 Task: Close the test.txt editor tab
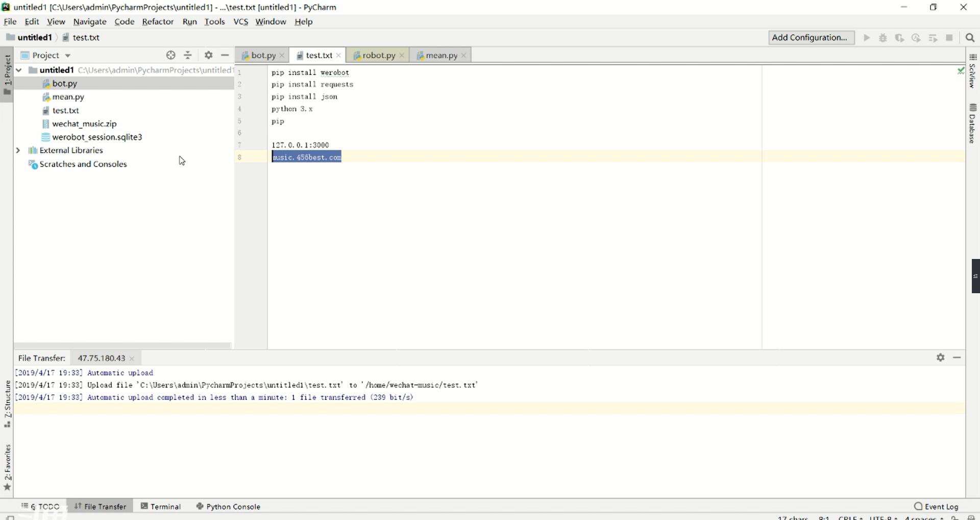tap(338, 55)
